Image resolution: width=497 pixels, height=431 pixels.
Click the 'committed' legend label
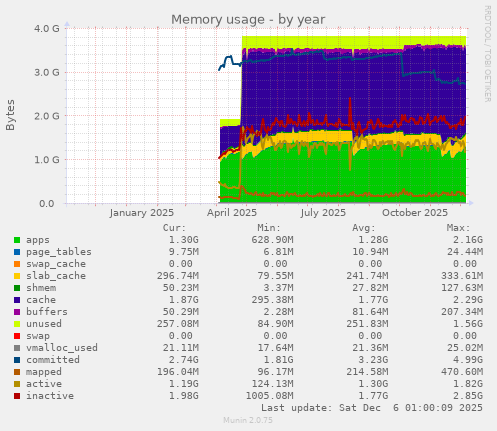tap(53, 360)
